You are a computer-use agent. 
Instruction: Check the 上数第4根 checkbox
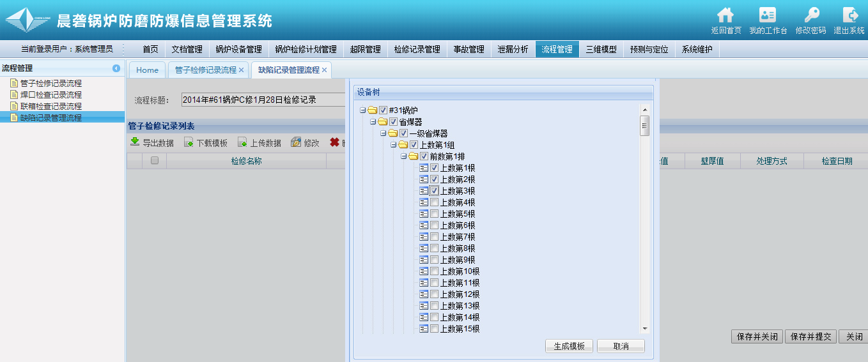tap(435, 202)
